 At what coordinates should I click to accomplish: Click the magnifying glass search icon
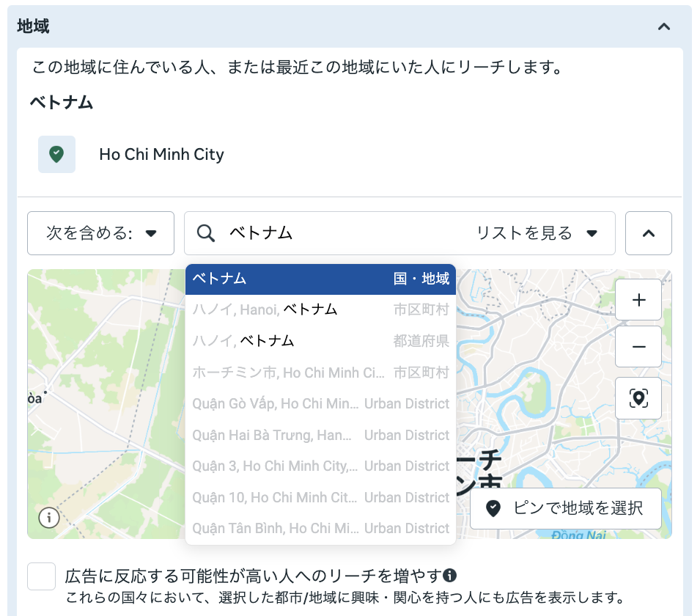(x=206, y=233)
